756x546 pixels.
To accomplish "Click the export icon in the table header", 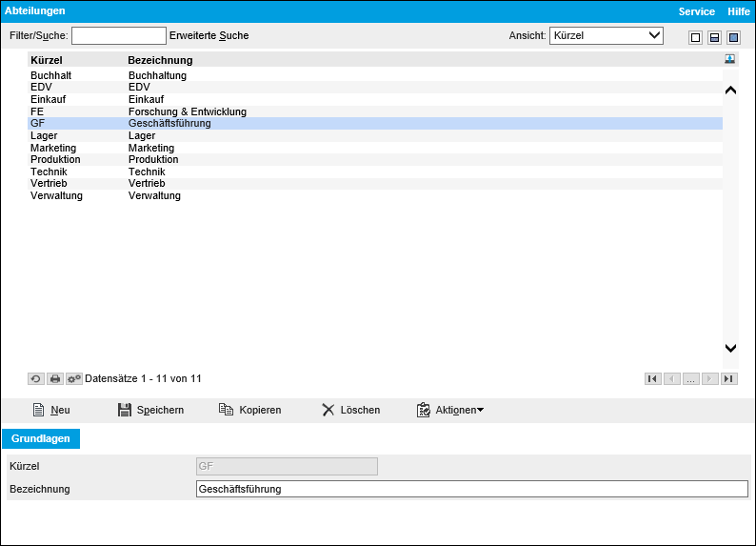I will click(729, 59).
